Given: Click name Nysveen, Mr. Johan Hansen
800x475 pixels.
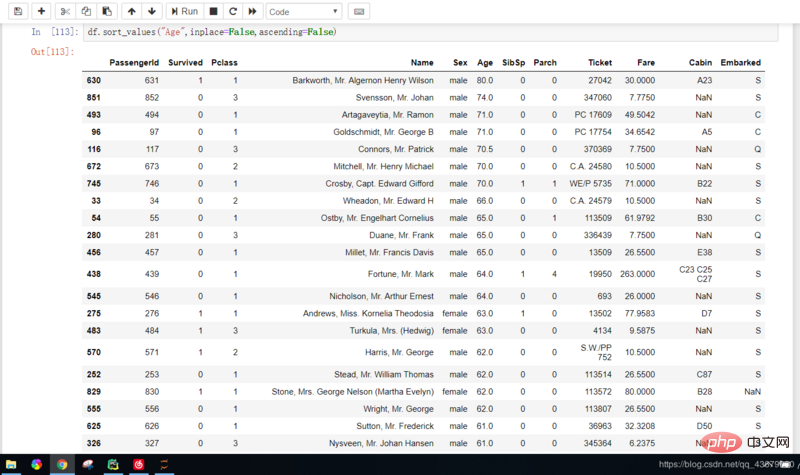Looking at the screenshot, I should coord(381,443).
